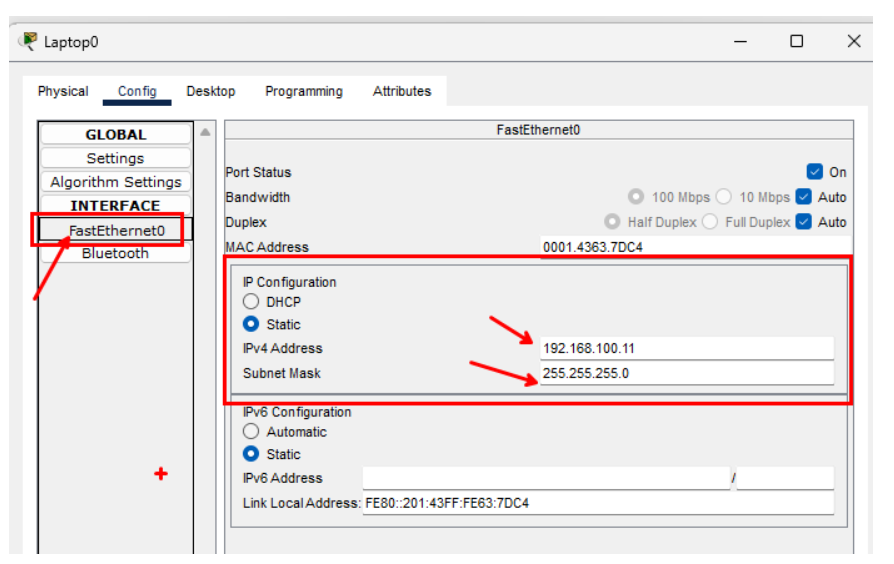Open global Settings in sidebar
Screen dimensions: 894x564
[x=115, y=158]
